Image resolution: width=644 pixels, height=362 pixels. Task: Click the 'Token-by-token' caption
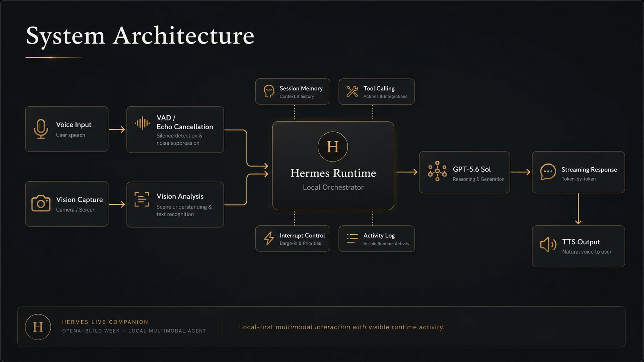579,179
